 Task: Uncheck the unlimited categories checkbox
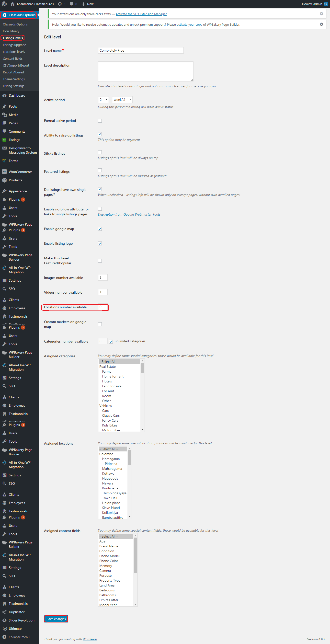click(111, 342)
